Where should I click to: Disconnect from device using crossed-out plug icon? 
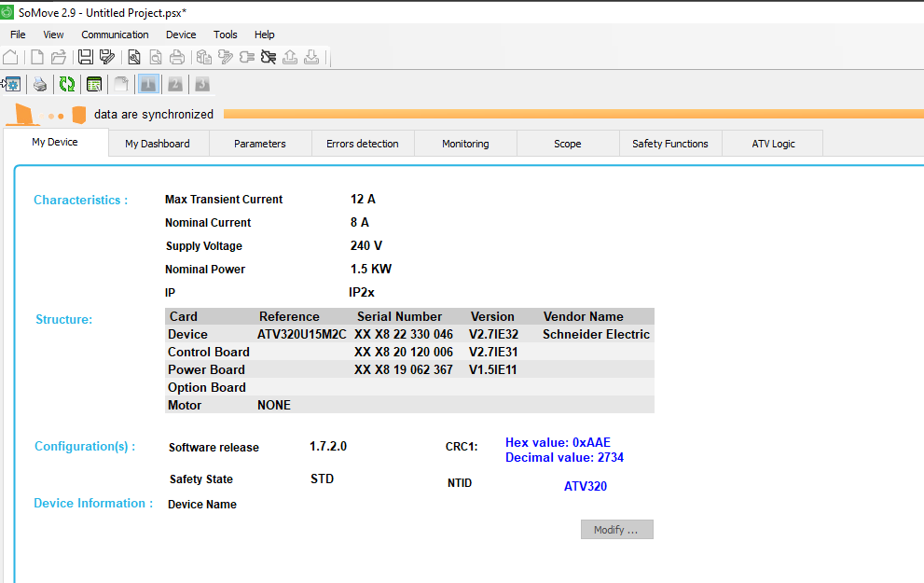(269, 57)
